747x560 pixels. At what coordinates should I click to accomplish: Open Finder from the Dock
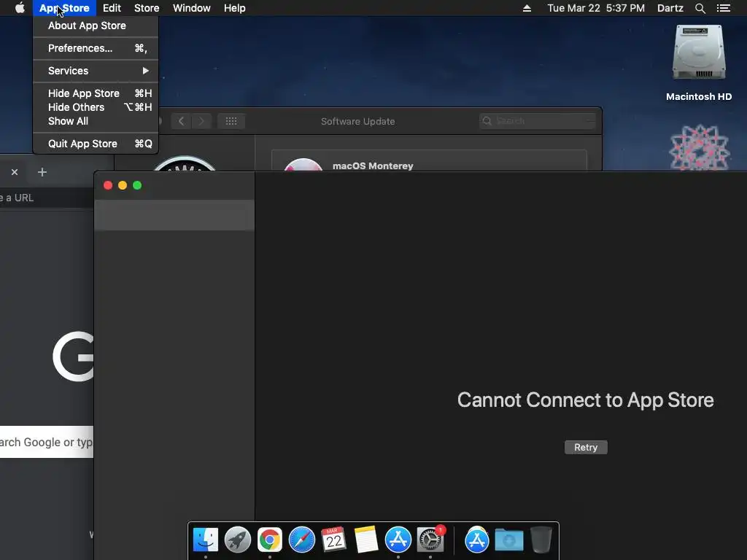205,540
